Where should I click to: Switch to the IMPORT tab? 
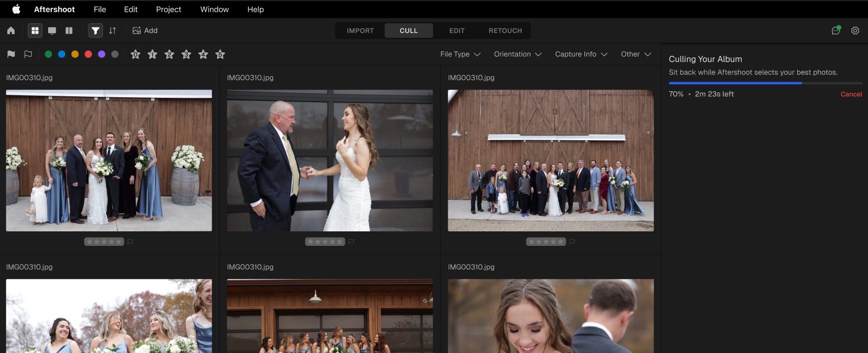point(360,31)
